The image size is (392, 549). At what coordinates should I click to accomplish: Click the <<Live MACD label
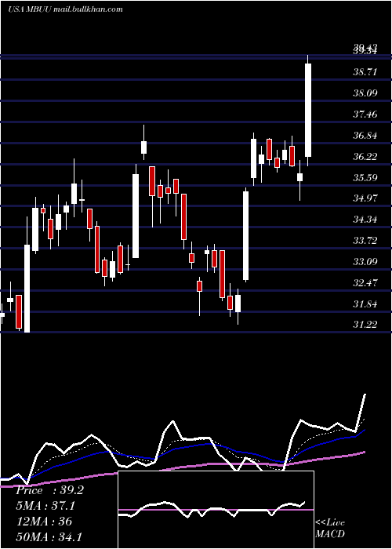click(x=330, y=529)
